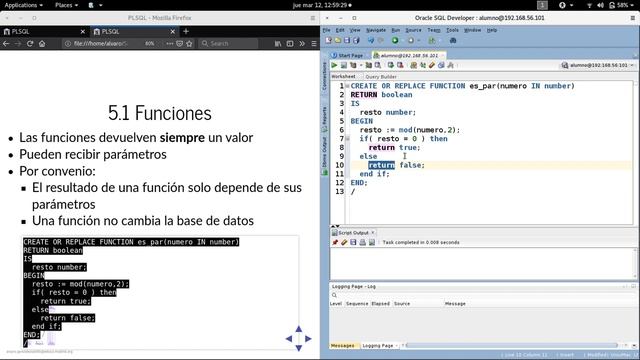Switch to the Query Builder tab
Image resolution: width=640 pixels, height=360 pixels.
click(x=381, y=77)
